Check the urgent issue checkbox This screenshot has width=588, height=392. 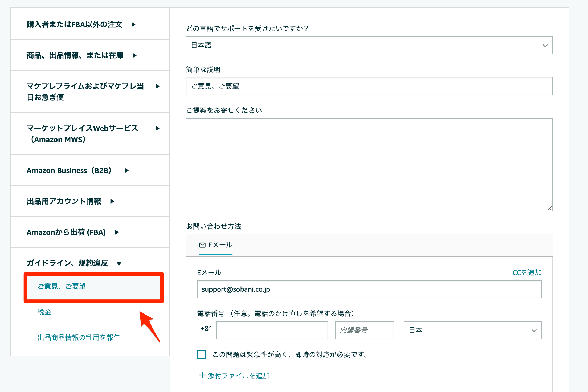coord(201,355)
